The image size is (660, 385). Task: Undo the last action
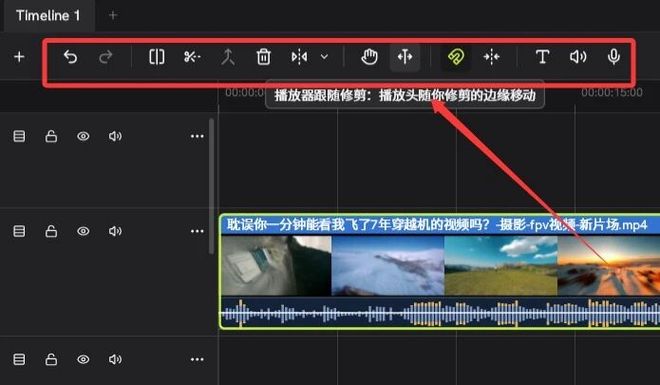pos(70,56)
